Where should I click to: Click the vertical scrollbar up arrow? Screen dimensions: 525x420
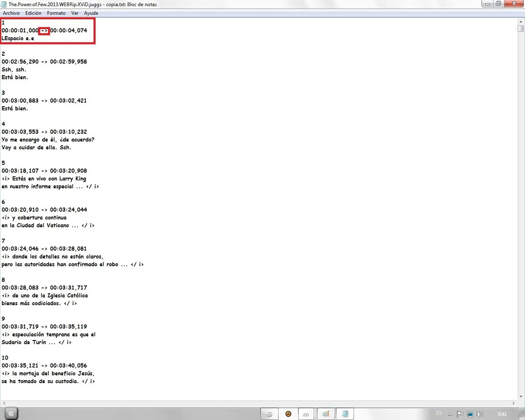521,21
